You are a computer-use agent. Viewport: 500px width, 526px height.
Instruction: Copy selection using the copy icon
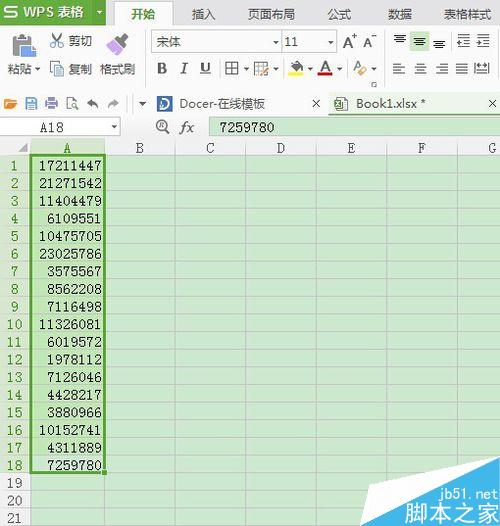[57, 69]
